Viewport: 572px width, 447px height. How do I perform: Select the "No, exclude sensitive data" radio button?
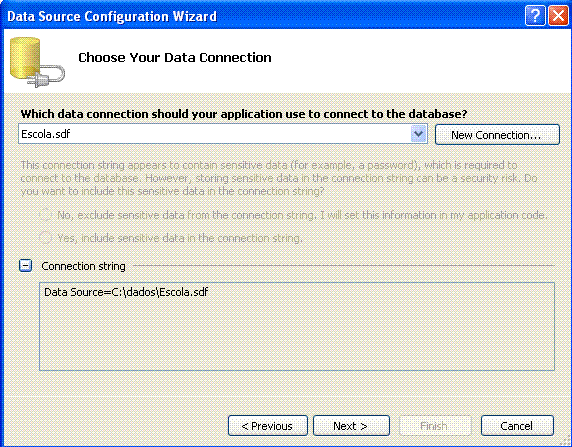[x=45, y=215]
